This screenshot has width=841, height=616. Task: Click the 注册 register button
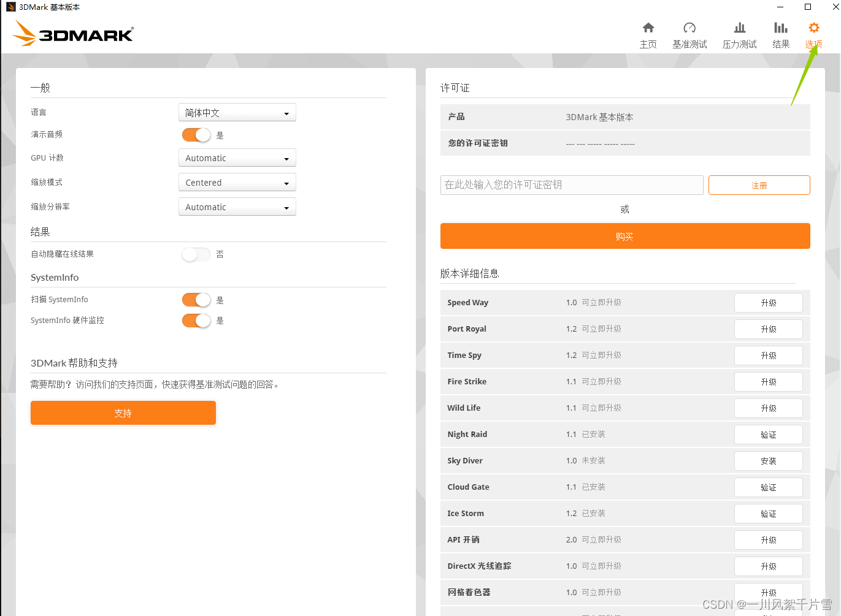[x=759, y=185]
